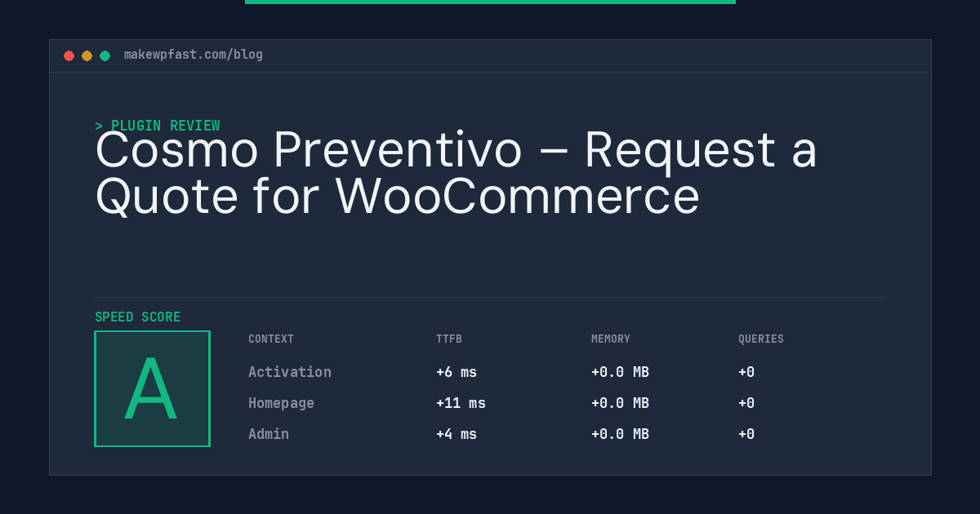980x514 pixels.
Task: Select the Homepage row label
Action: point(281,403)
